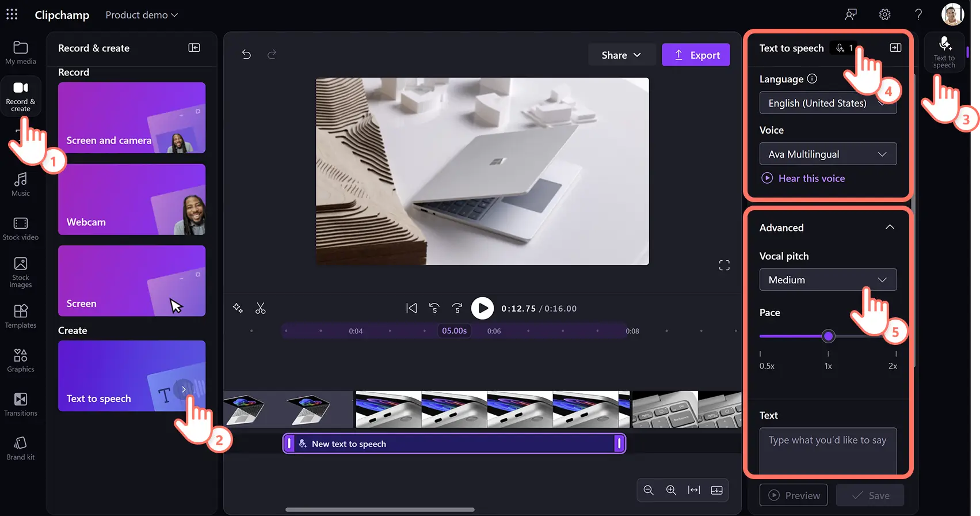The height and width of the screenshot is (516, 980).
Task: Click the laptop video preview canvas
Action: tap(482, 171)
